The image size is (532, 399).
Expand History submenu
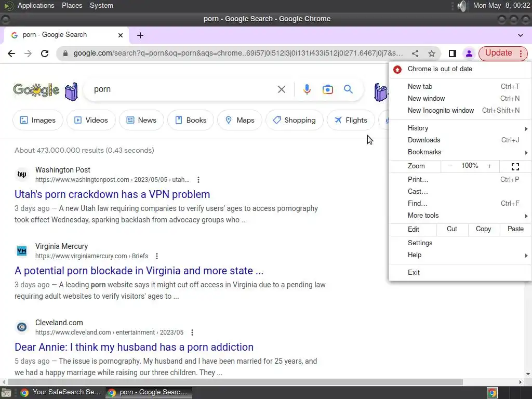click(460, 128)
